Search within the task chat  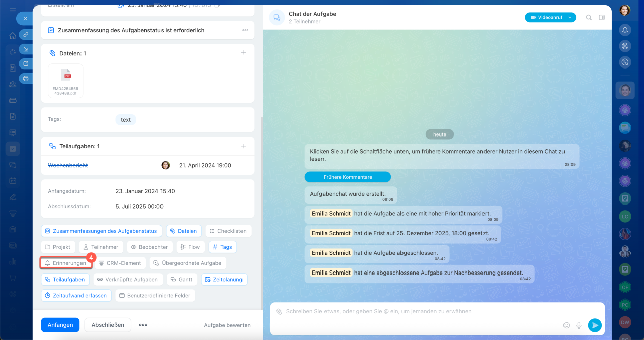(x=589, y=17)
